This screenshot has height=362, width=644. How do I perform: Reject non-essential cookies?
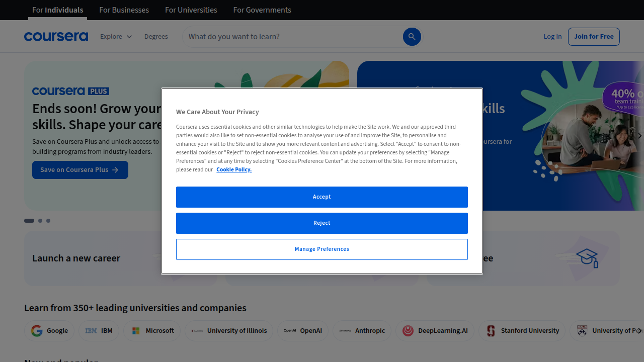[x=321, y=223]
